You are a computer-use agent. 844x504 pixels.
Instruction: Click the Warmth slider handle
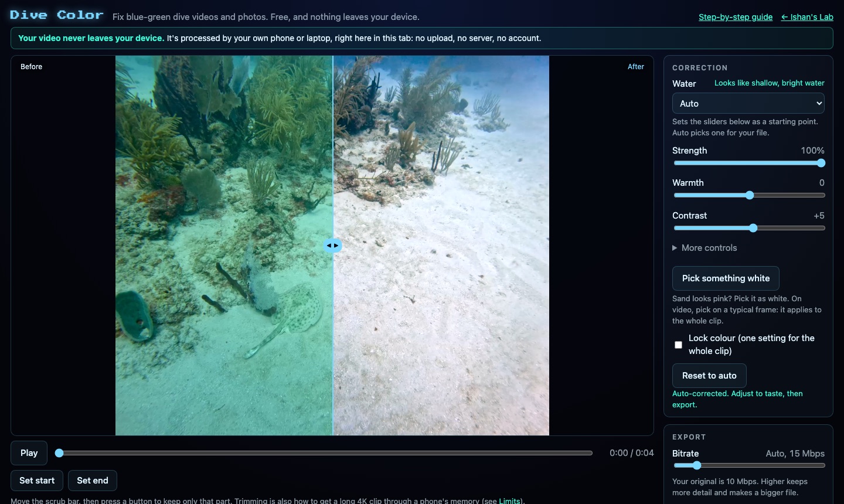click(750, 195)
